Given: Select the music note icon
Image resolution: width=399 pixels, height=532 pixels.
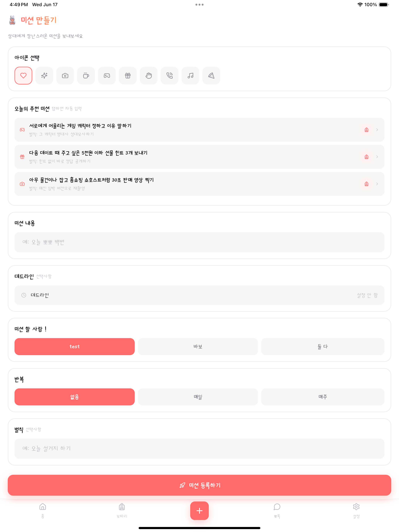Looking at the screenshot, I should coord(190,76).
